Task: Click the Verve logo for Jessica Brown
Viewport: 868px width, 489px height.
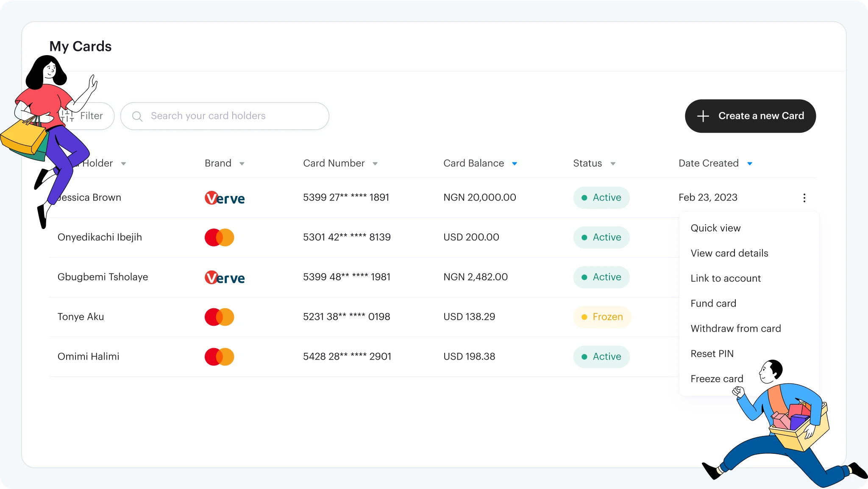Action: [x=225, y=198]
